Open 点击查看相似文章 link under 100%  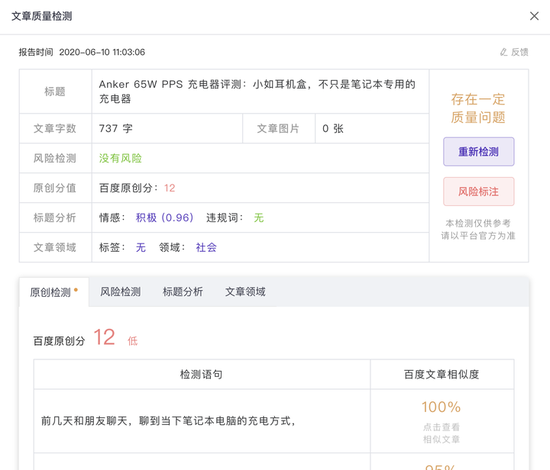pyautogui.click(x=441, y=433)
